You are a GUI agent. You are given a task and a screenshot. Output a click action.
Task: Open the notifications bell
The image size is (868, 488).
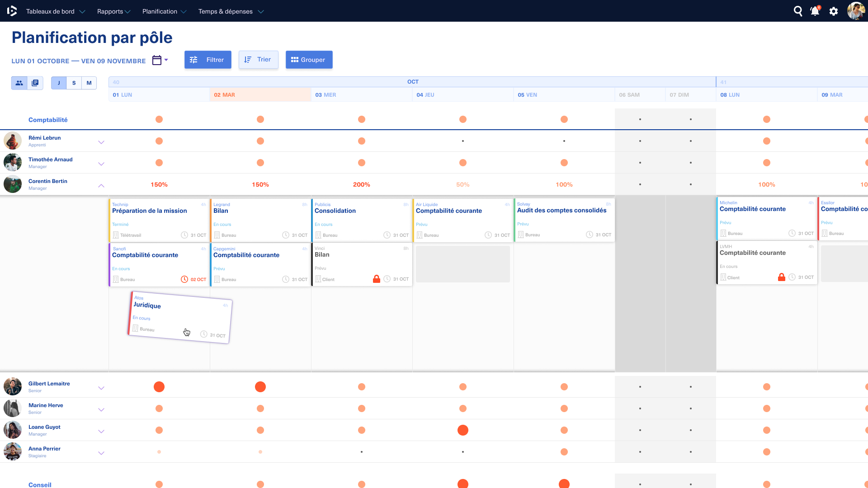point(815,11)
